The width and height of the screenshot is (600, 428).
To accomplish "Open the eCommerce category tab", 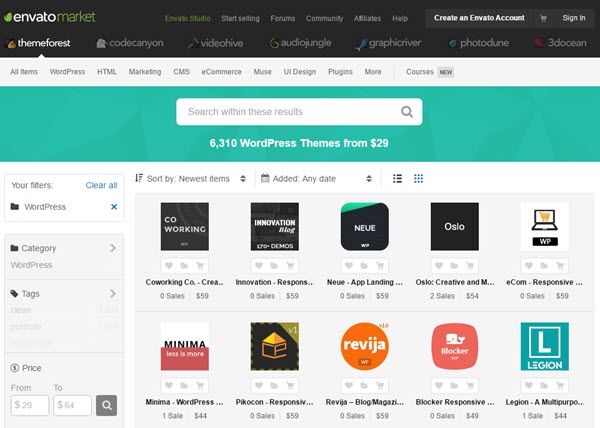I will pos(222,72).
